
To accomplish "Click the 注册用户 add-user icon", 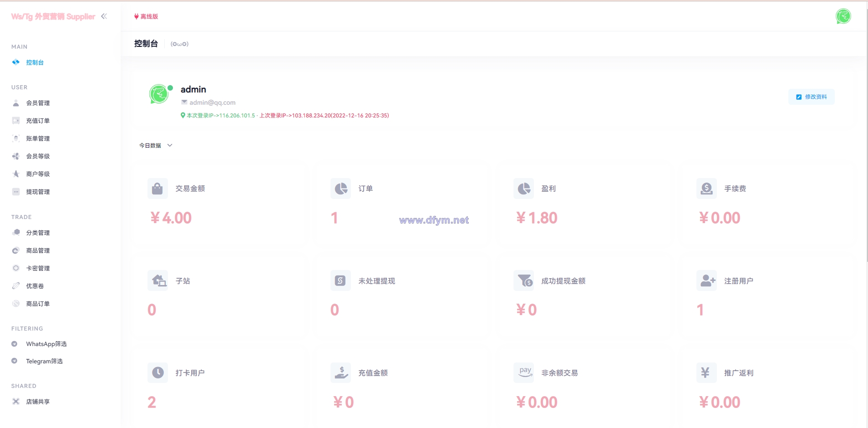I will point(706,280).
